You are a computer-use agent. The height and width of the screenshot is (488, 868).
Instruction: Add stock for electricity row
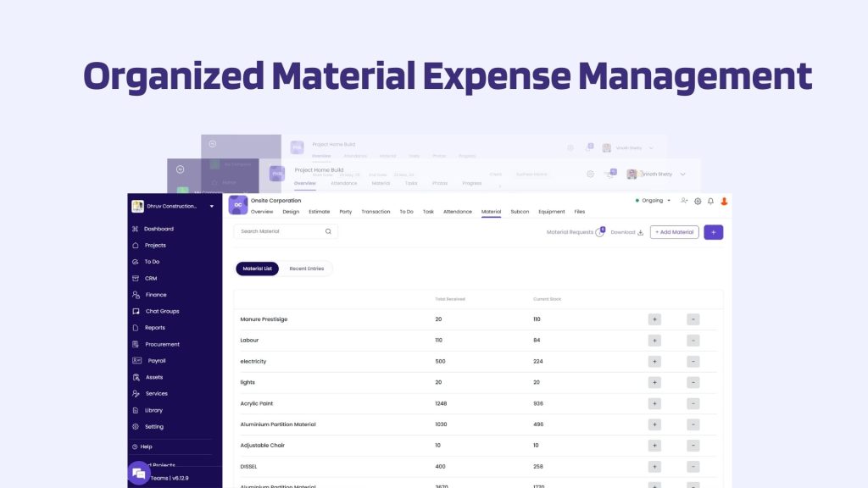click(654, 361)
